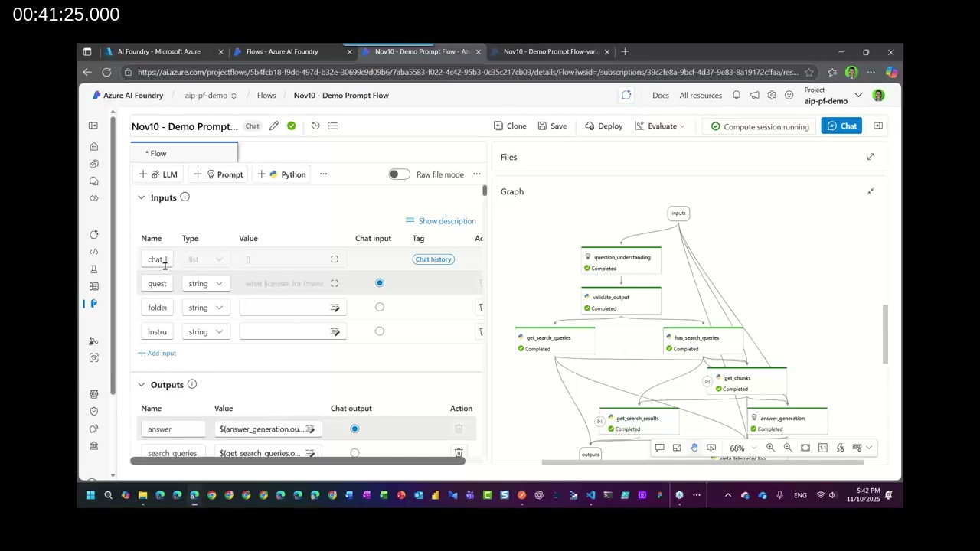Image resolution: width=980 pixels, height=551 pixels.
Task: Toggle Raw file mode switch
Action: [399, 174]
